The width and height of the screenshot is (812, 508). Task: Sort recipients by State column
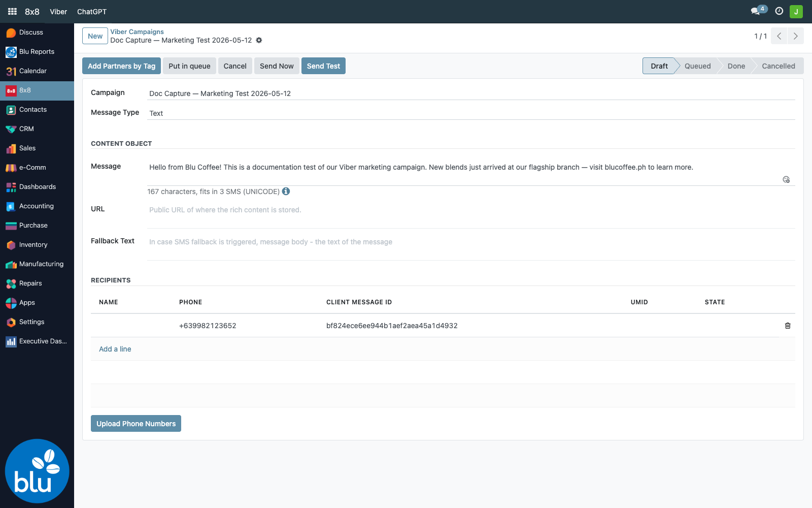pos(715,302)
